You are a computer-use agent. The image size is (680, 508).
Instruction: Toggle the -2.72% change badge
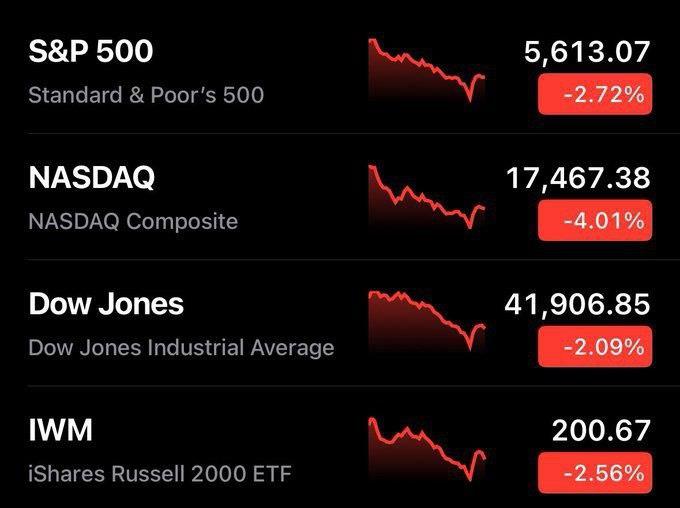click(595, 94)
